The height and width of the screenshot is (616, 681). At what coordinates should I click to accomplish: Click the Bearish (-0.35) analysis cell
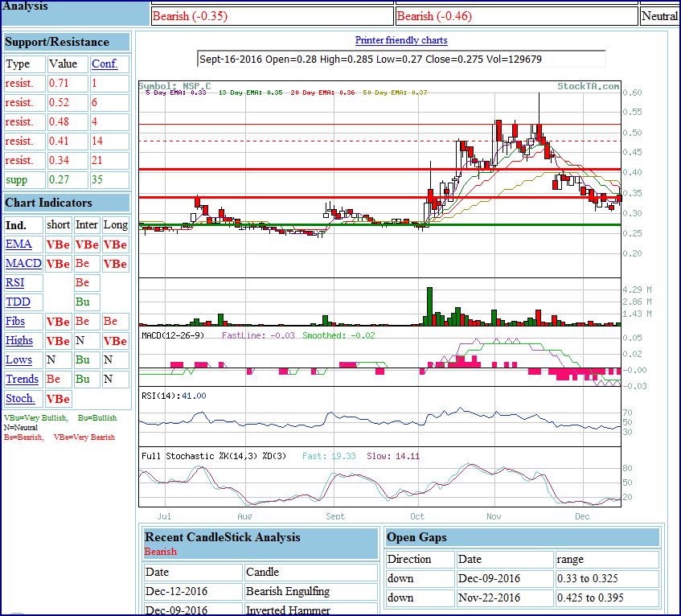coord(271,16)
